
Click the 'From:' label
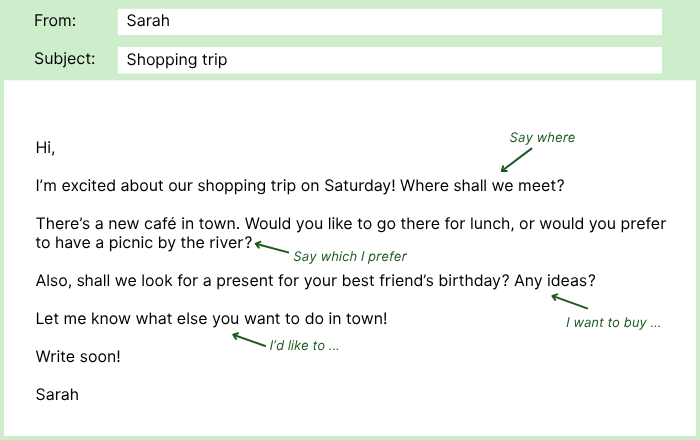click(55, 21)
